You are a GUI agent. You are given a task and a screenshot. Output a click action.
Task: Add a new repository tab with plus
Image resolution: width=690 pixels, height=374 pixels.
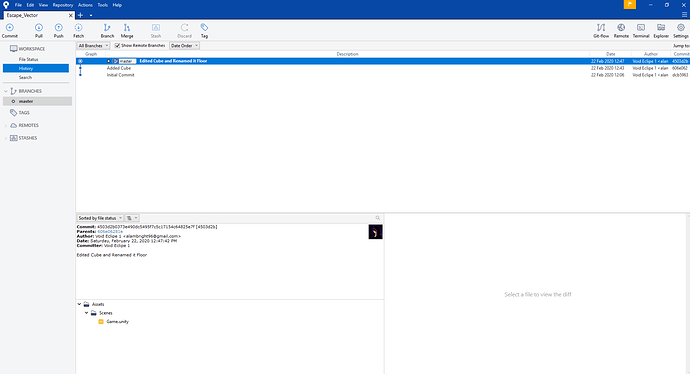80,15
